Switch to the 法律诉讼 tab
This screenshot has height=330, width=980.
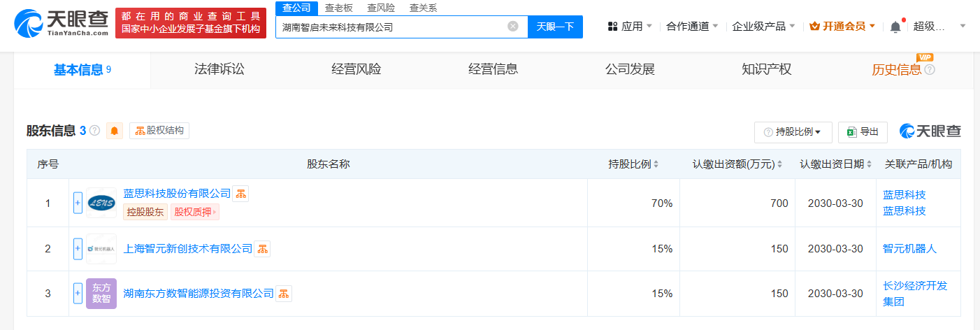pos(219,69)
